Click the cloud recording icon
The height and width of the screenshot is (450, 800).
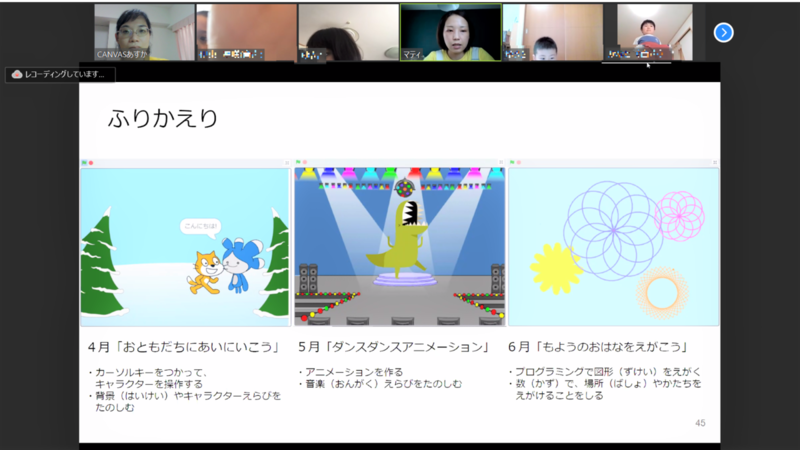17,74
